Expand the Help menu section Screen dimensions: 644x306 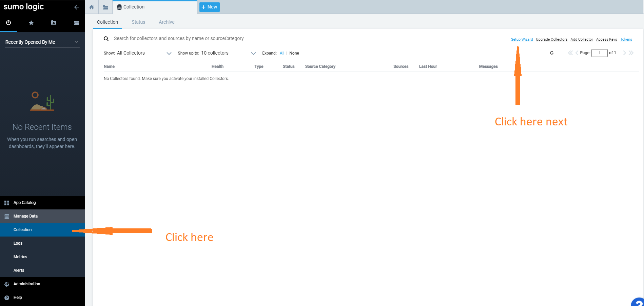[42, 298]
